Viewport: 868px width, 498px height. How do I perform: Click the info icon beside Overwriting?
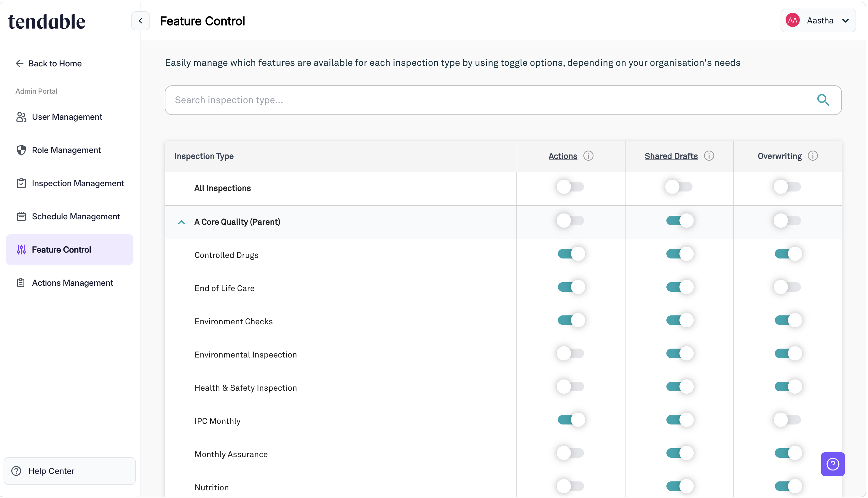tap(813, 156)
